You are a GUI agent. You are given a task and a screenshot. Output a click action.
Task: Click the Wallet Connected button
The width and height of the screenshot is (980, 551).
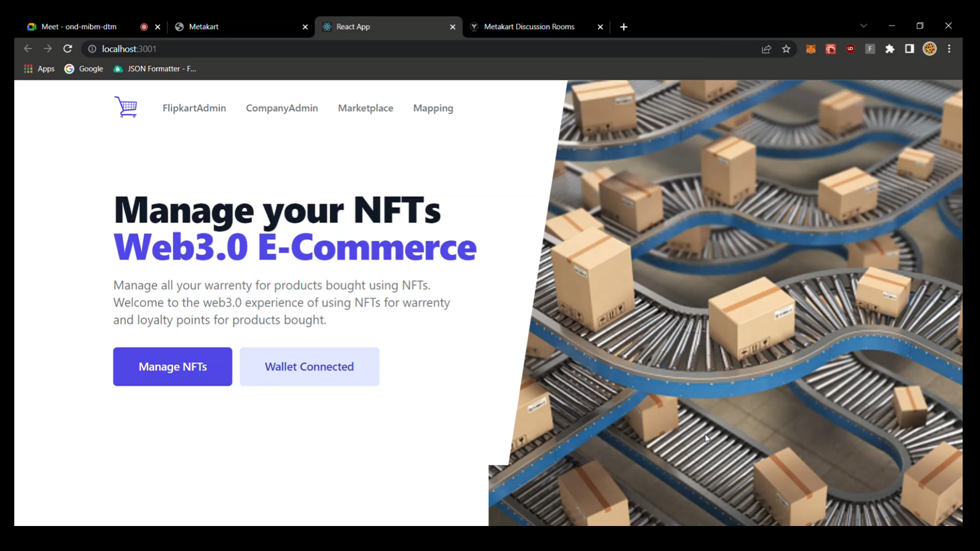(309, 367)
